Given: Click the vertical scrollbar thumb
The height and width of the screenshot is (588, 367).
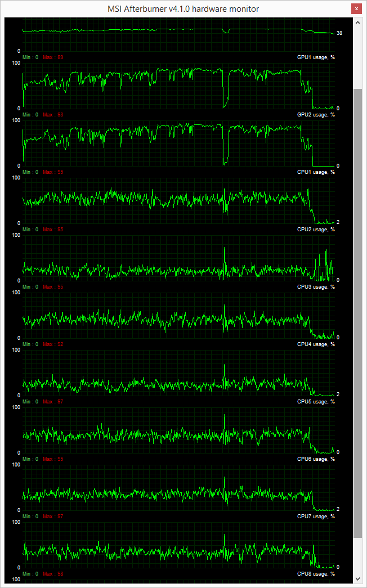Looking at the screenshot, I should pos(358,312).
